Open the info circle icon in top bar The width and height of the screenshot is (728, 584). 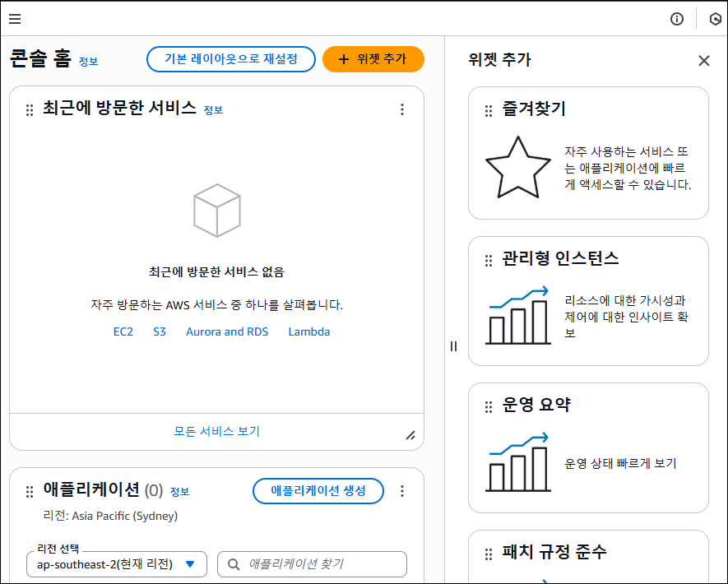coord(676,19)
